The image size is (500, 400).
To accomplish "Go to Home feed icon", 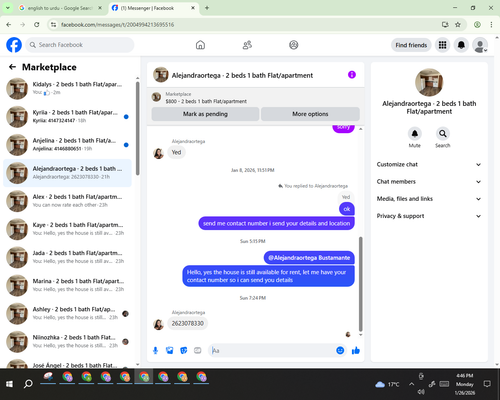I will click(x=200, y=45).
